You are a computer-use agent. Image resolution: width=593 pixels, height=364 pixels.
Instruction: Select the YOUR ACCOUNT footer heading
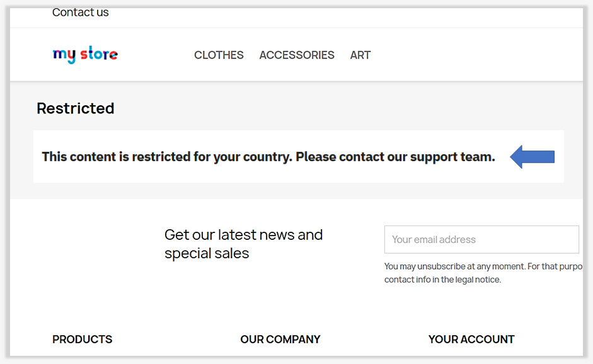[471, 339]
